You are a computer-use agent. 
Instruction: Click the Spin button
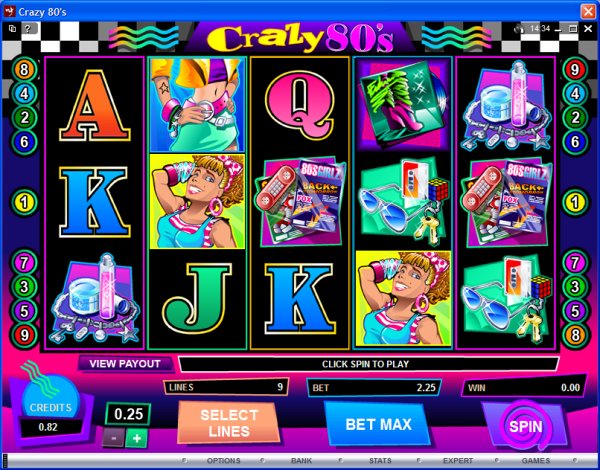click(525, 426)
